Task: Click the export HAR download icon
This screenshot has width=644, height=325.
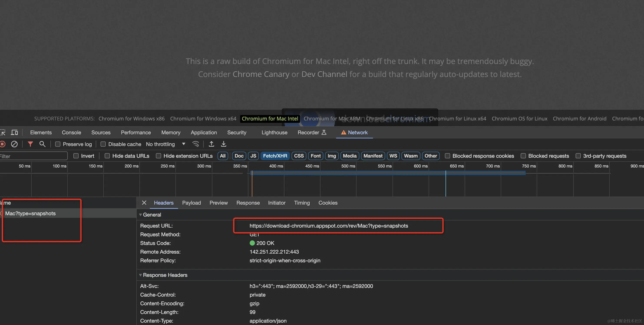Action: coord(223,144)
